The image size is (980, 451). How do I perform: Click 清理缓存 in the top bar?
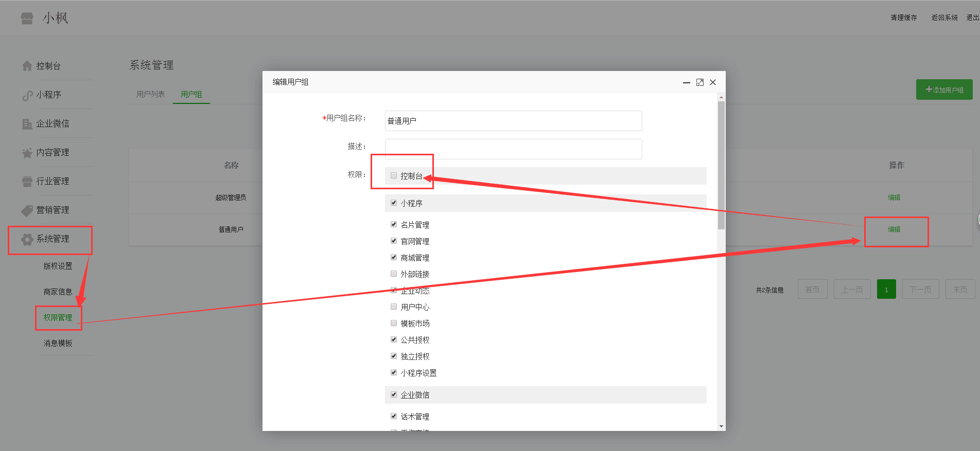(x=903, y=17)
